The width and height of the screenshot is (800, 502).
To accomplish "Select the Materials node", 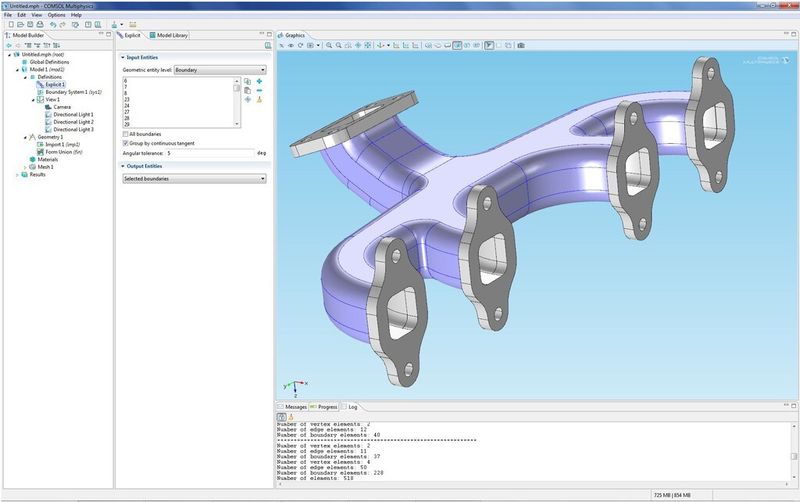I will [x=47, y=160].
